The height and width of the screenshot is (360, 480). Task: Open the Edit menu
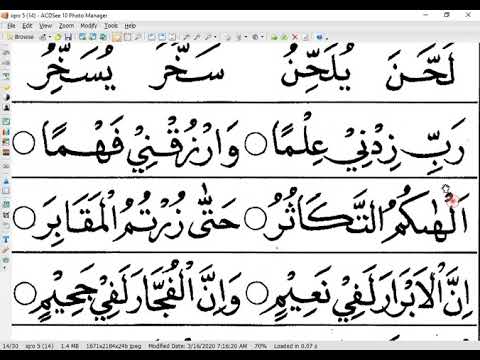click(27, 26)
